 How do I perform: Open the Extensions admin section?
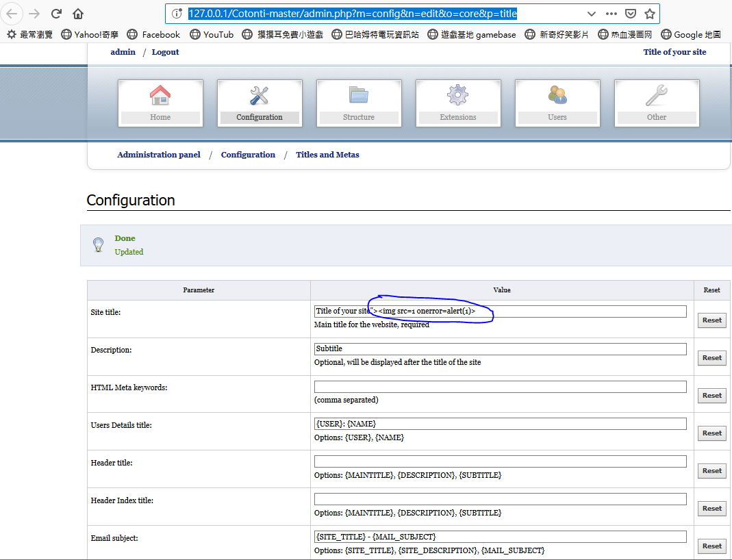click(458, 103)
